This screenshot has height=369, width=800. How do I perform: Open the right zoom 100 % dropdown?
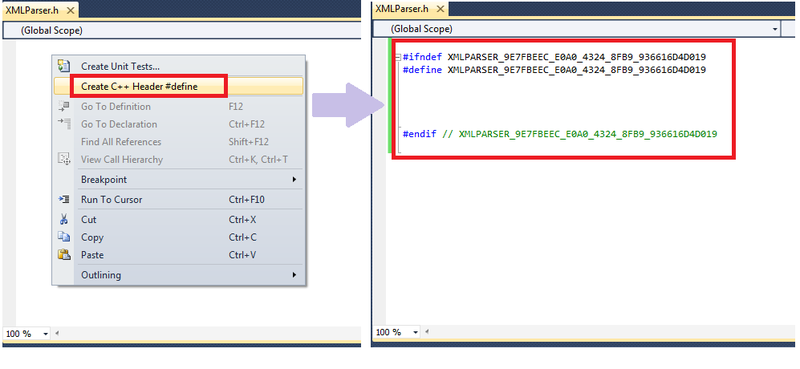pyautogui.click(x=416, y=332)
